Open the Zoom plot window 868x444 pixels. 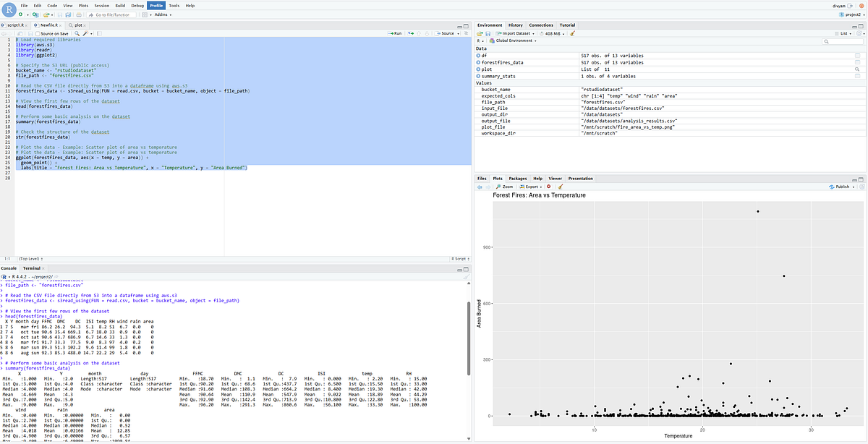coord(504,187)
